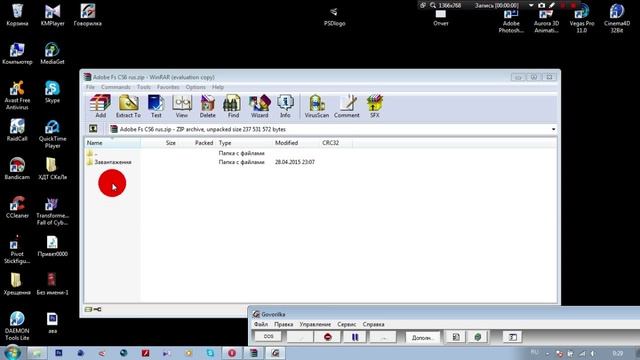
Task: Click the Skype desktop icon
Action: (52, 92)
